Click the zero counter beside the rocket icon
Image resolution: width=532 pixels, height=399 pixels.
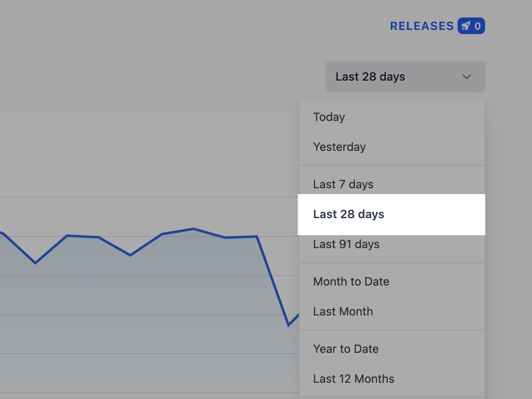click(477, 26)
